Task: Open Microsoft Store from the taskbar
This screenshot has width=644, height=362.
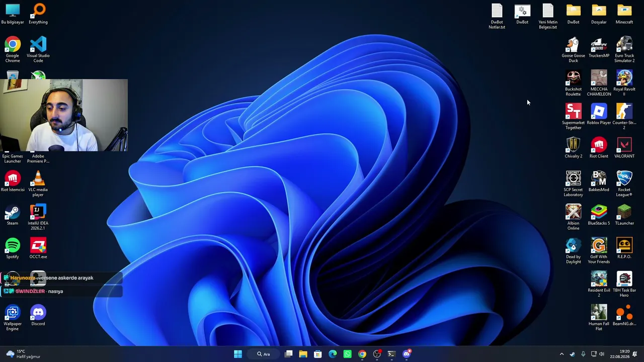Action: click(x=318, y=354)
